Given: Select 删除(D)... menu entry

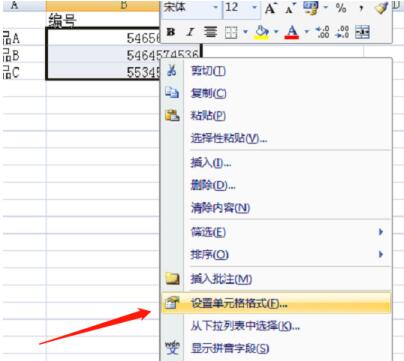Looking at the screenshot, I should [276, 185].
